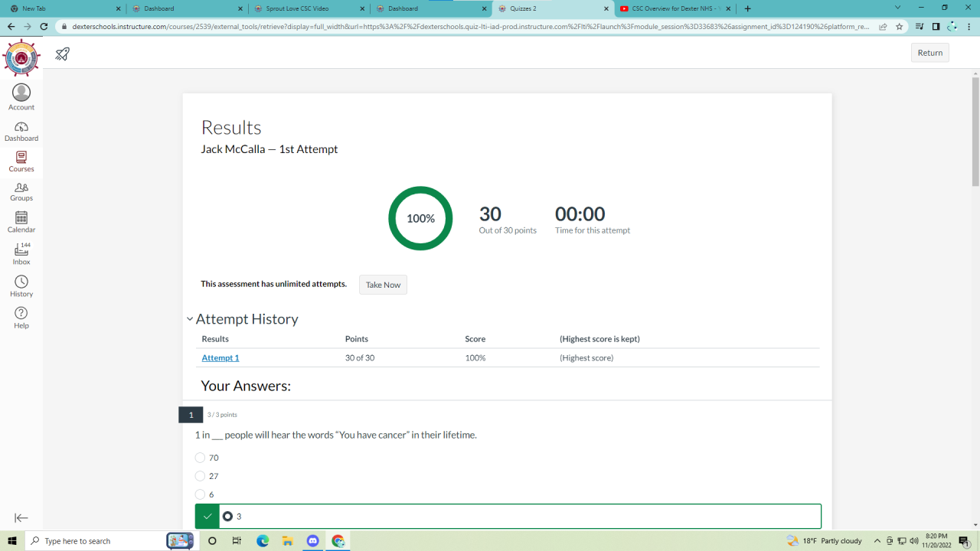Click Take Now to retake the quiz
This screenshot has width=980, height=551.
click(x=383, y=285)
